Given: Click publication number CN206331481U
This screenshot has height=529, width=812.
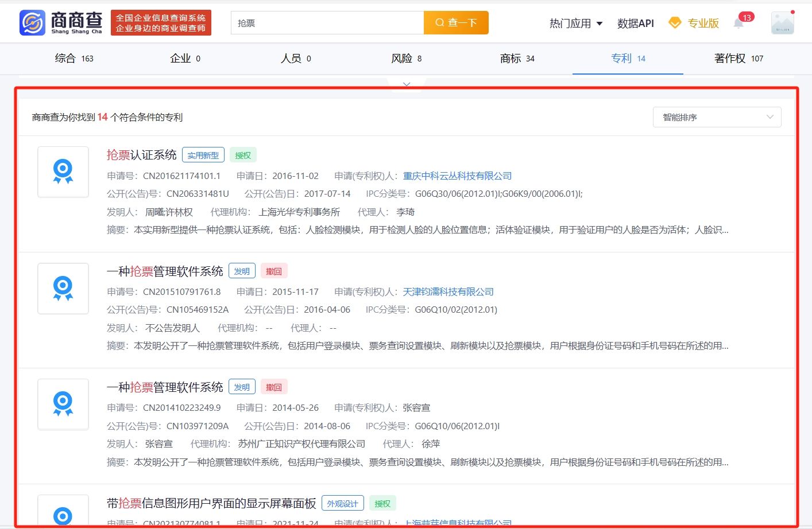Looking at the screenshot, I should 198,193.
